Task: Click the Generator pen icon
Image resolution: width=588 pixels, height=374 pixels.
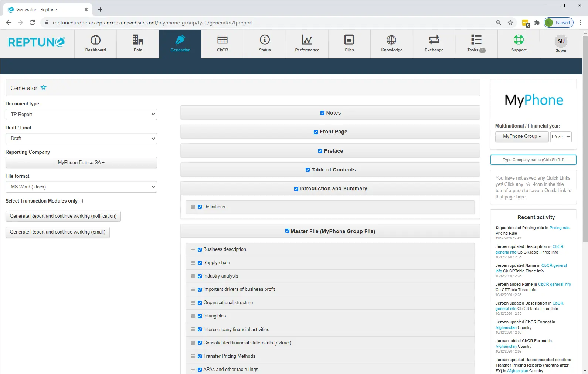Action: pos(180,40)
